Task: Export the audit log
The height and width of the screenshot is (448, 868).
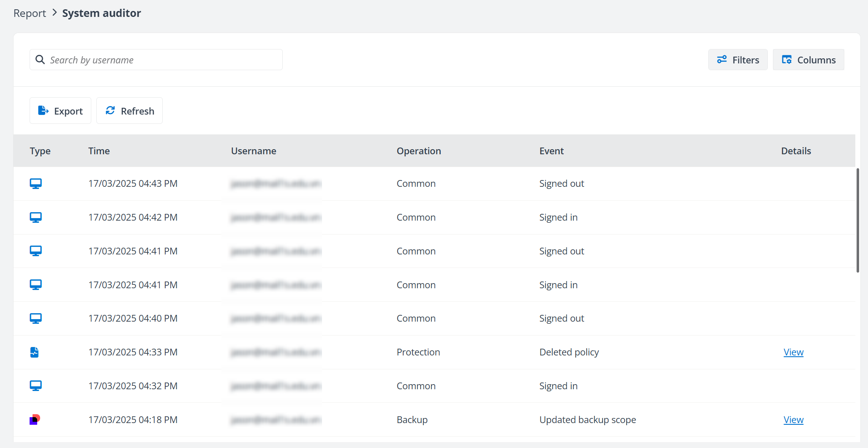Action: coord(60,111)
